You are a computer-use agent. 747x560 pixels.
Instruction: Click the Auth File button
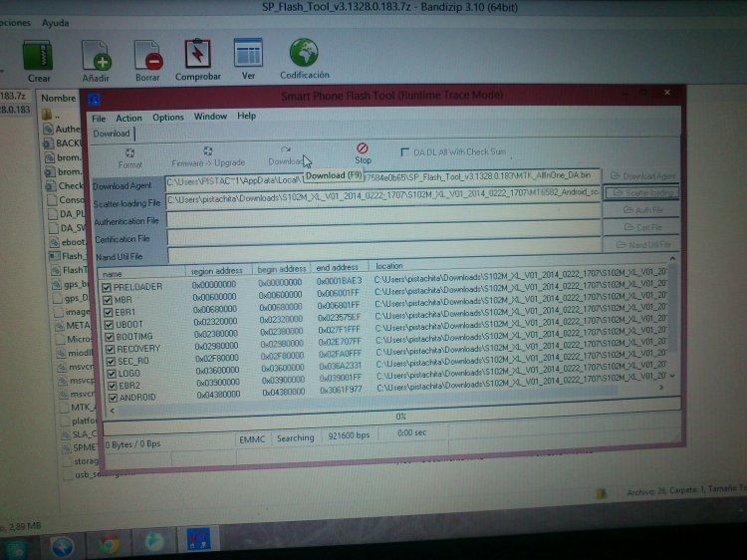point(642,210)
